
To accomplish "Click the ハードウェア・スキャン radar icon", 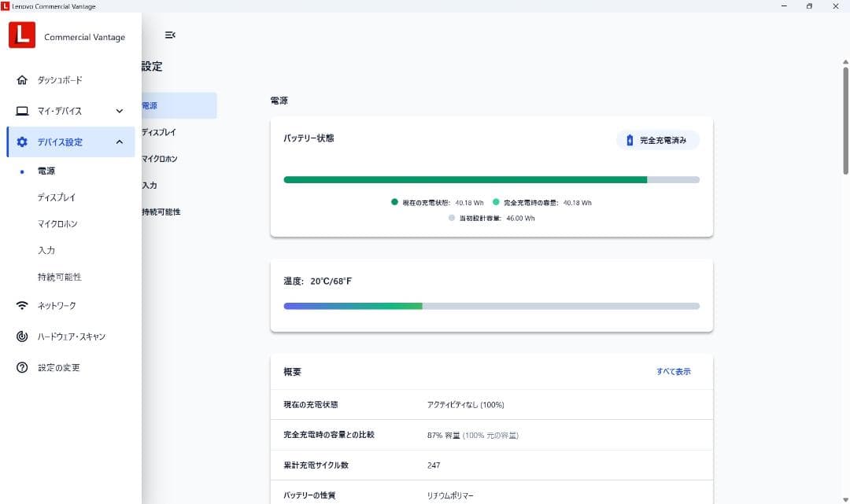I will click(x=22, y=337).
